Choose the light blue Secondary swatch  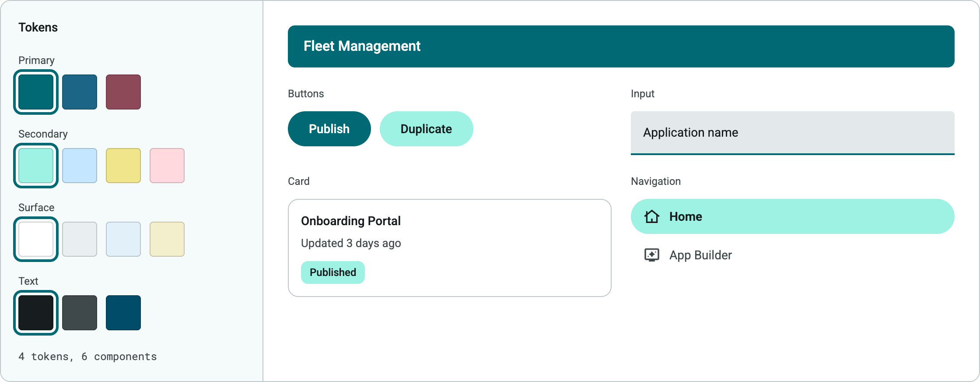80,166
